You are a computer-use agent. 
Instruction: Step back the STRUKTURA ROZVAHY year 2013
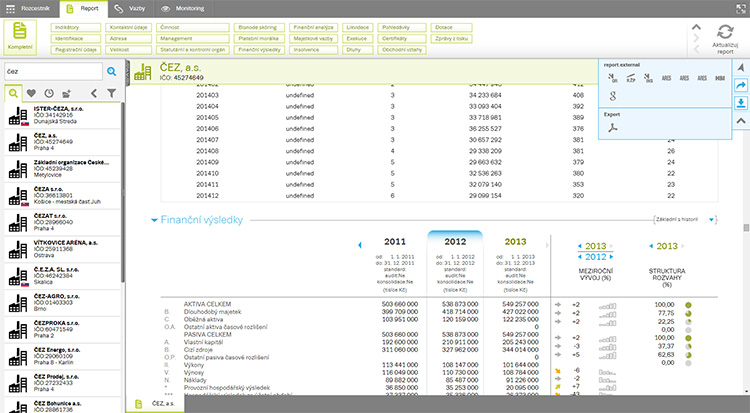651,246
